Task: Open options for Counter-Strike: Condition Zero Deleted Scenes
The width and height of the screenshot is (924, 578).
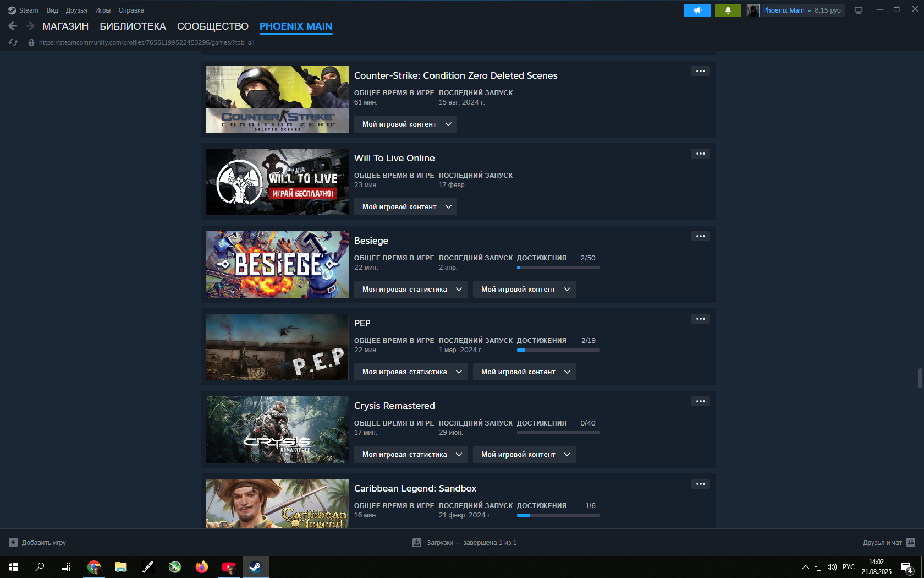Action: [700, 71]
